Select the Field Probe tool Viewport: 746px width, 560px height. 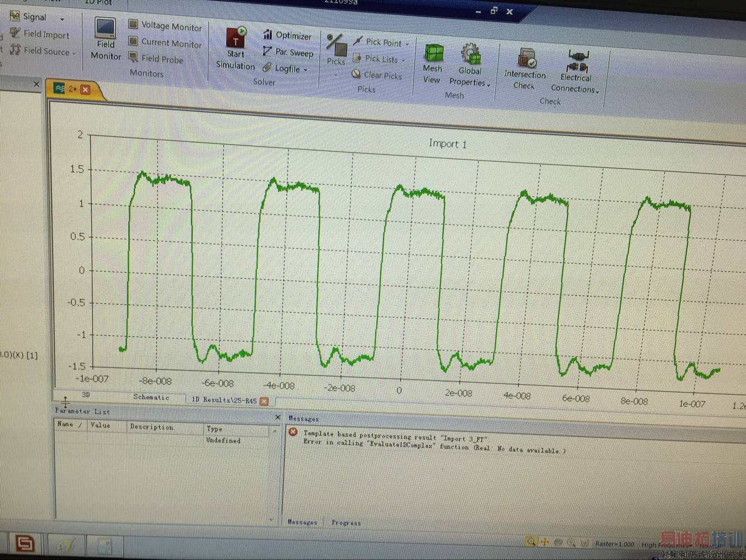coord(156,58)
